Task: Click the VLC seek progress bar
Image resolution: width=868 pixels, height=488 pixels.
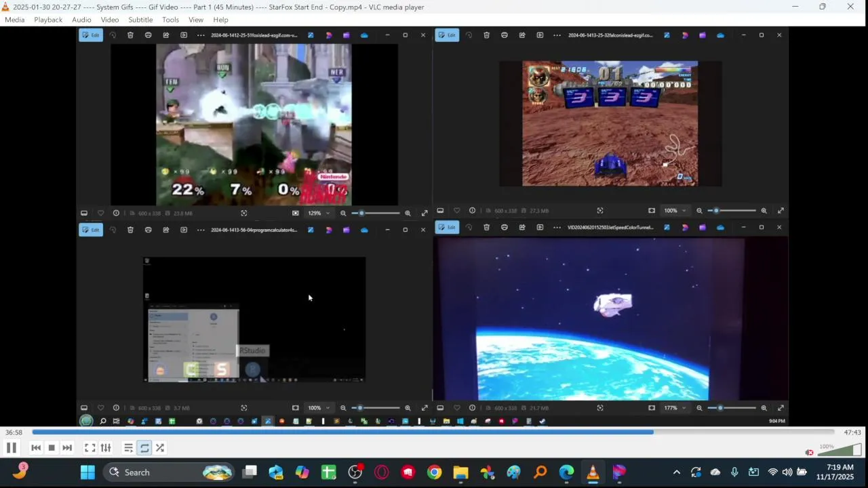Action: 433,432
